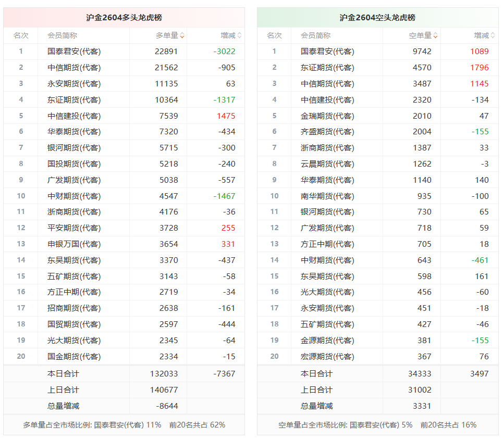The image size is (504, 440).
Task: Select the 沪金2604空头龙虎榜 title
Action: click(377, 18)
